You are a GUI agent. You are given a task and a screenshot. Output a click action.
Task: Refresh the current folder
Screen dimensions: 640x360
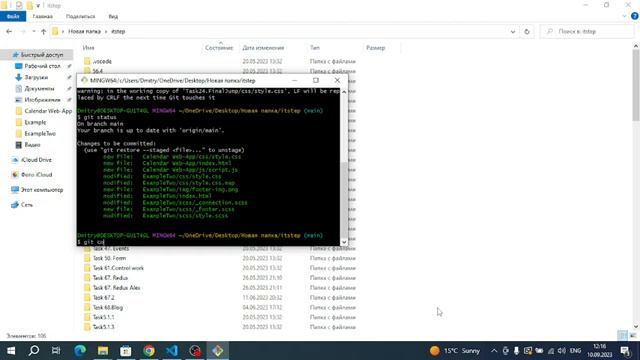coord(527,31)
